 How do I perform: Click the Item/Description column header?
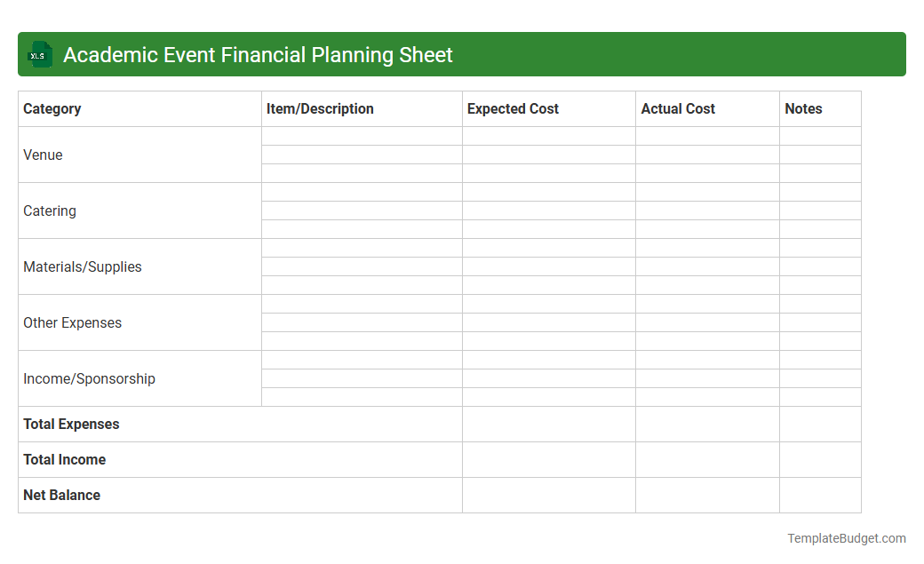pos(320,108)
